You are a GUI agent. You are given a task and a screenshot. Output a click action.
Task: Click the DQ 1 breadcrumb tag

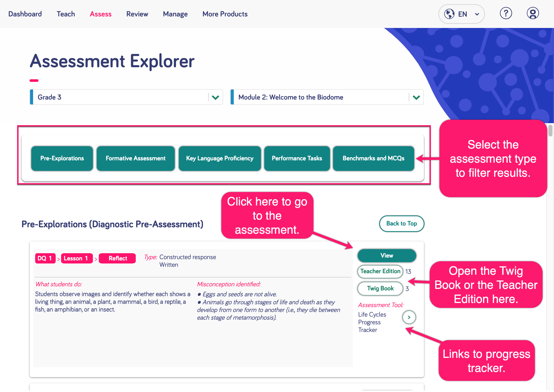click(x=45, y=258)
